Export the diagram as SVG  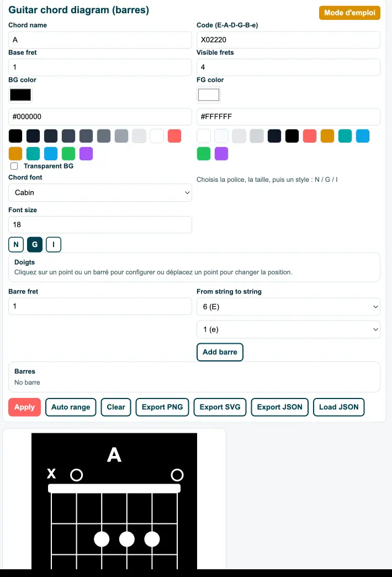[220, 407]
